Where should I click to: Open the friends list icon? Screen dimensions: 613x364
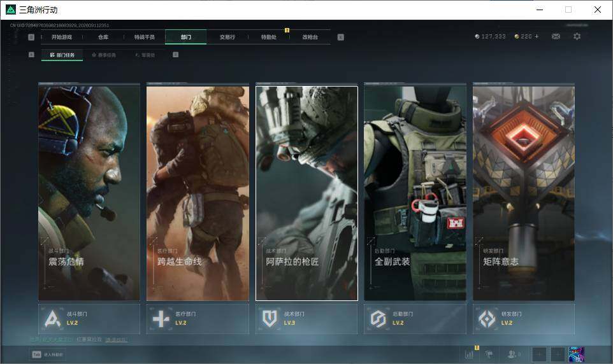point(512,354)
